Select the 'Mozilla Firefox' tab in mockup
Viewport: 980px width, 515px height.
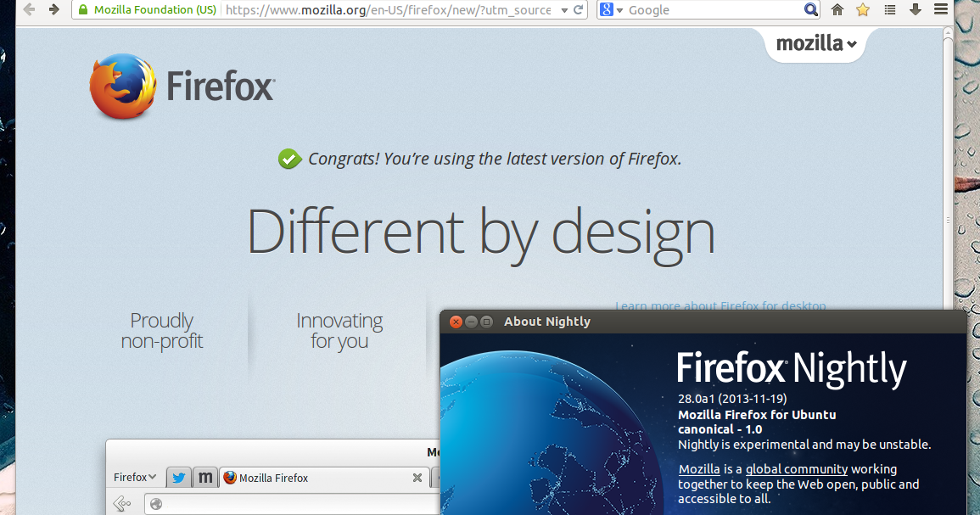[x=324, y=478]
